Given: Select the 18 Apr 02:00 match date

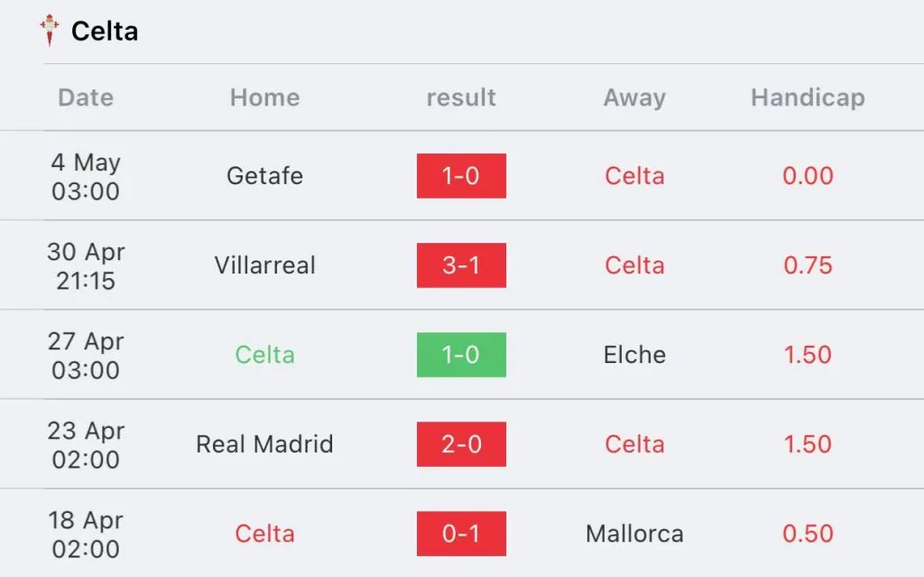Looking at the screenshot, I should [x=86, y=534].
